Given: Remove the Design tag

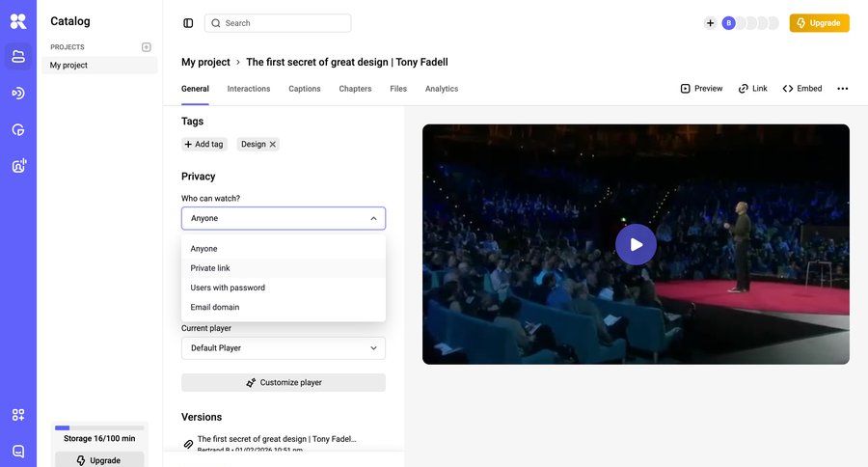Looking at the screenshot, I should pos(273,145).
